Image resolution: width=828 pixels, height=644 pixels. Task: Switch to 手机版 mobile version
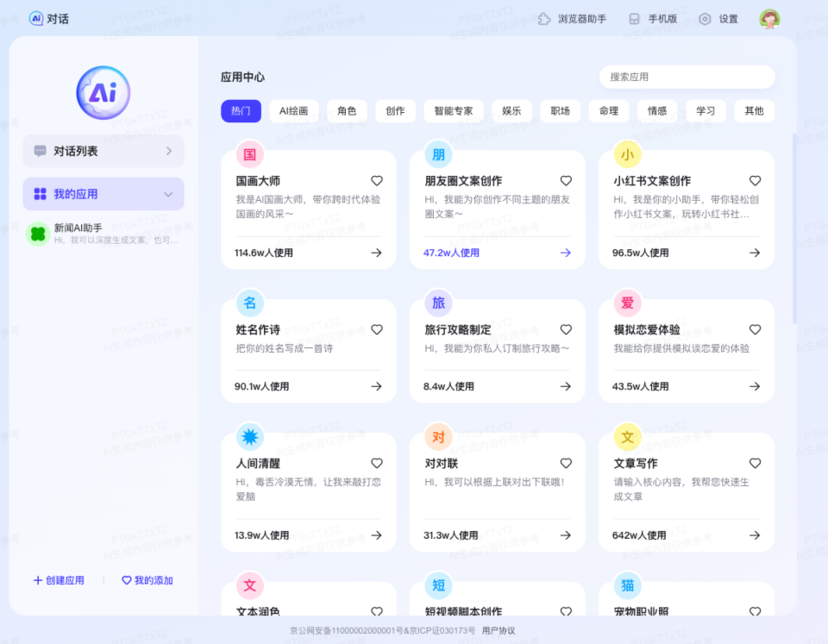coord(653,19)
